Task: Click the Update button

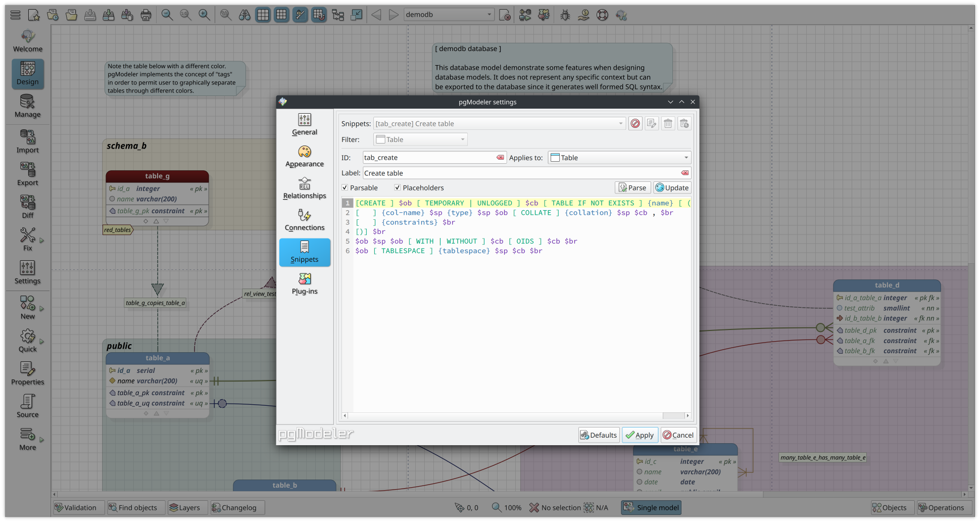Action: pos(672,187)
